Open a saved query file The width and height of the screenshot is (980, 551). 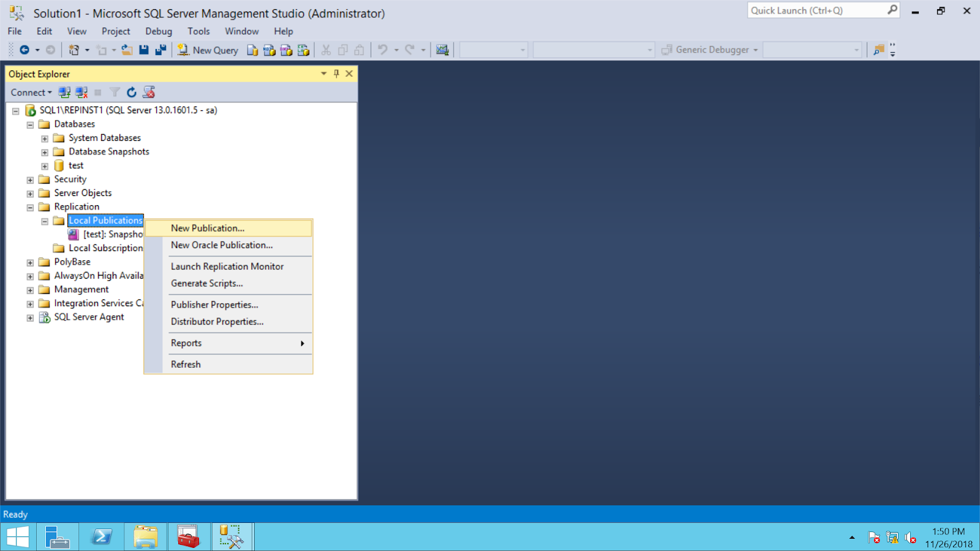pos(127,50)
